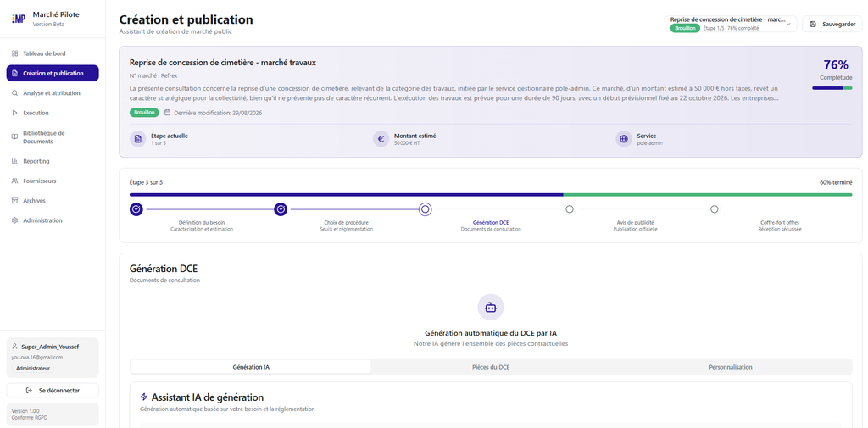Screen dimensions: 868x428
Task: Click the Archives box icon
Action: 14,200
